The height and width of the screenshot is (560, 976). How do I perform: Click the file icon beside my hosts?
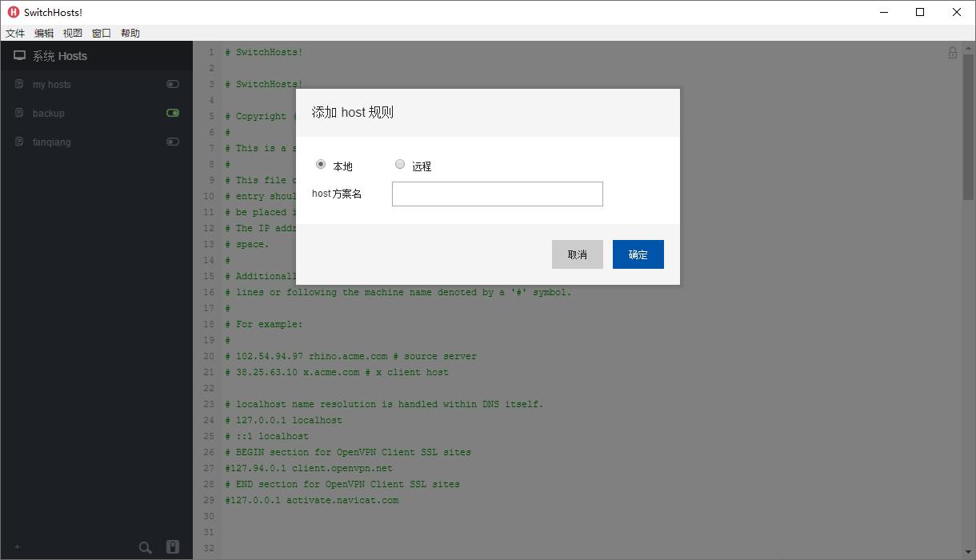(18, 84)
